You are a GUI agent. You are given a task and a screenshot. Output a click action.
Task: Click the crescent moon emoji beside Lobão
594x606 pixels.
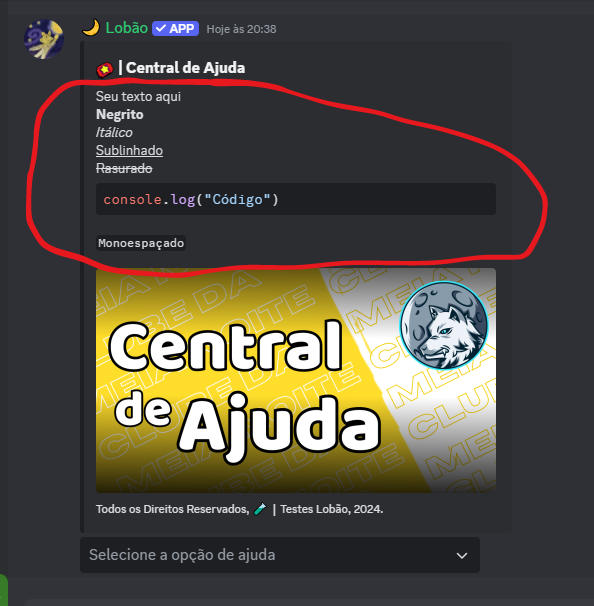click(91, 28)
